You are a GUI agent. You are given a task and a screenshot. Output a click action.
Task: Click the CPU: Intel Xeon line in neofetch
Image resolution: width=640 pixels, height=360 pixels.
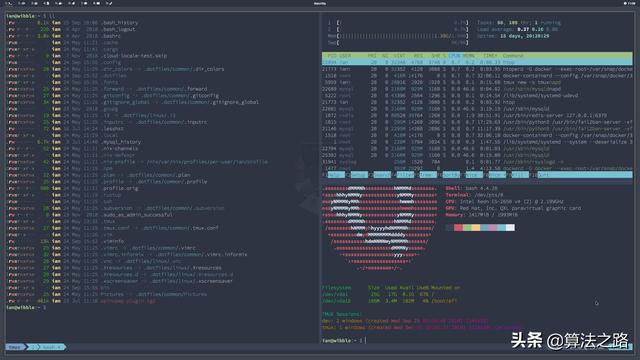point(504,201)
